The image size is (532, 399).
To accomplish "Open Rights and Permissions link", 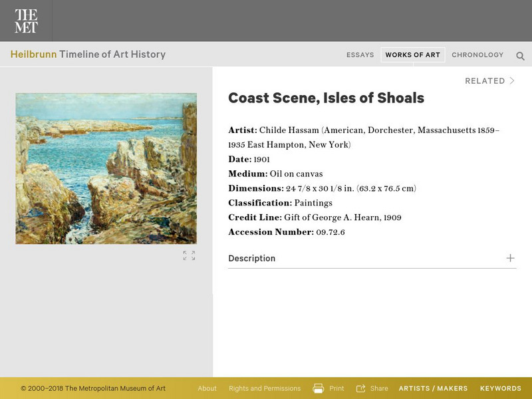I will pyautogui.click(x=265, y=388).
